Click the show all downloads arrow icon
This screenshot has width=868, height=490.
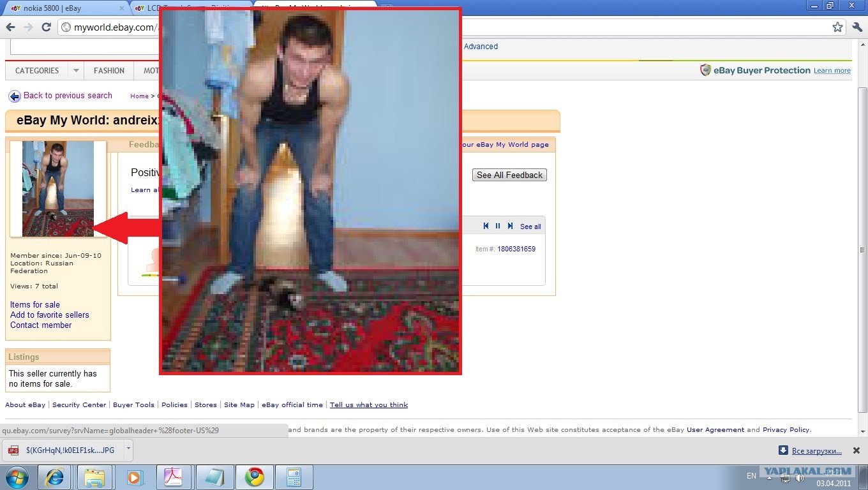pos(783,450)
